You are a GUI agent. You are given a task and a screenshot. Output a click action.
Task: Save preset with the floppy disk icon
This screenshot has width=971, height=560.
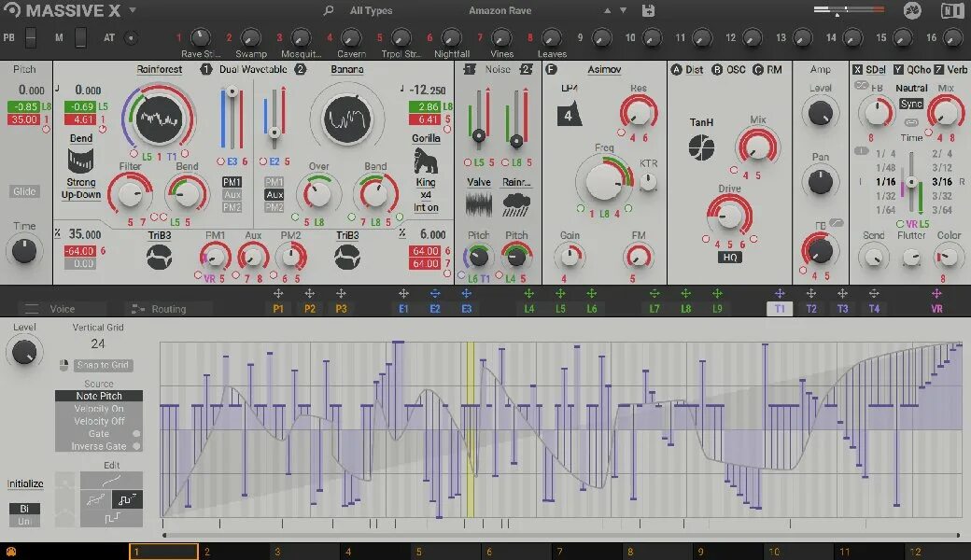(x=648, y=10)
